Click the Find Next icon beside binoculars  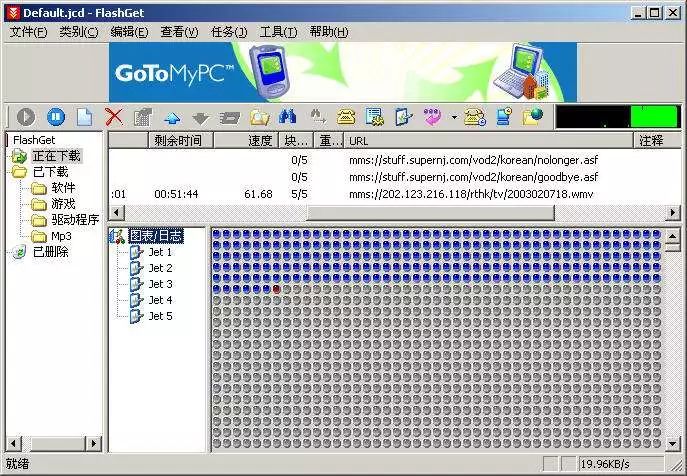click(x=317, y=117)
